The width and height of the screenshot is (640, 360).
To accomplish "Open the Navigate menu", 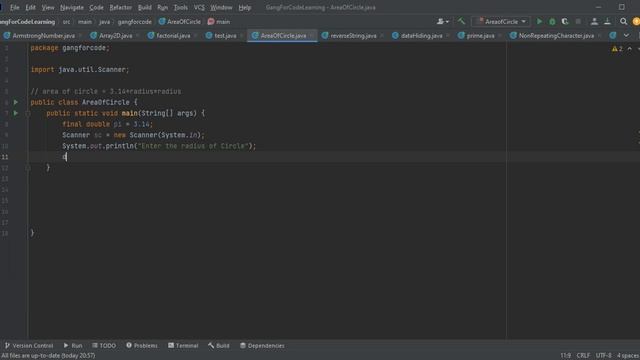I will 72,7.
